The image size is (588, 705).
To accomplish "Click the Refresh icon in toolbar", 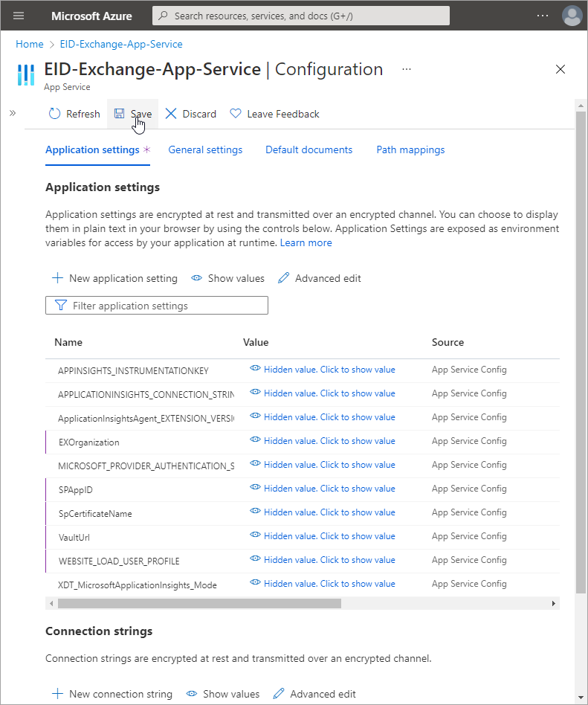I will coord(55,114).
